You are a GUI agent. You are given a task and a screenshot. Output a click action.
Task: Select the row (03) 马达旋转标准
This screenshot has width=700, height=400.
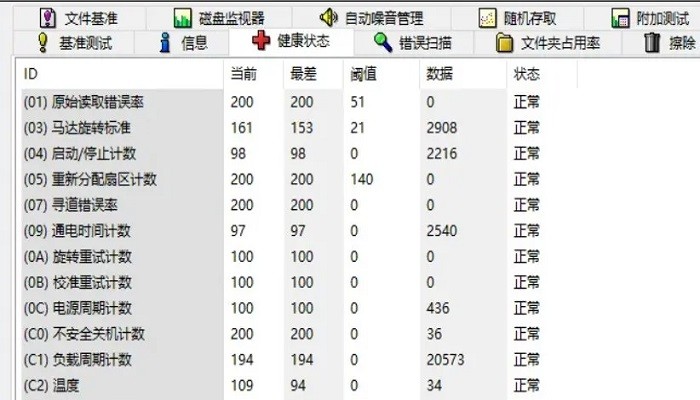coord(299,128)
